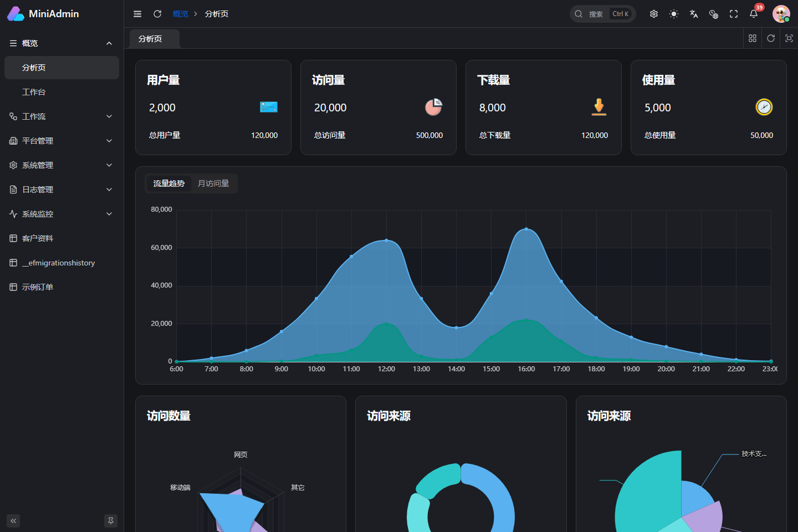Toggle the sidebar menu hamburger icon
This screenshot has height=532, width=798.
coord(137,14)
